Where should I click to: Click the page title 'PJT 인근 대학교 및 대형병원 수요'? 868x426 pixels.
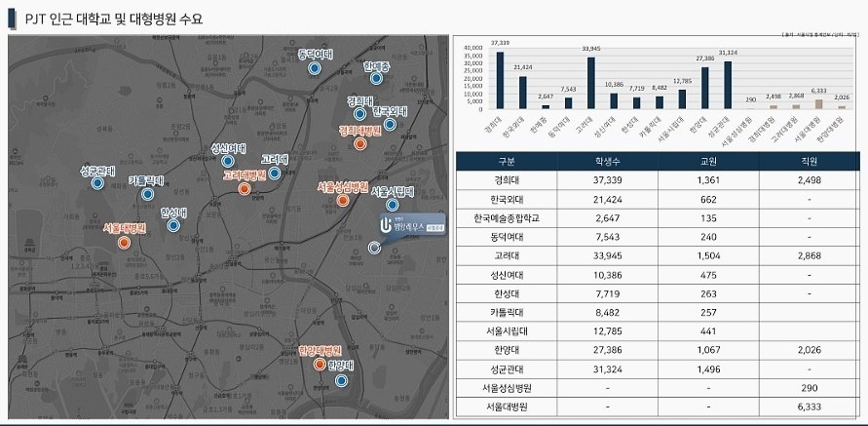tap(114, 19)
